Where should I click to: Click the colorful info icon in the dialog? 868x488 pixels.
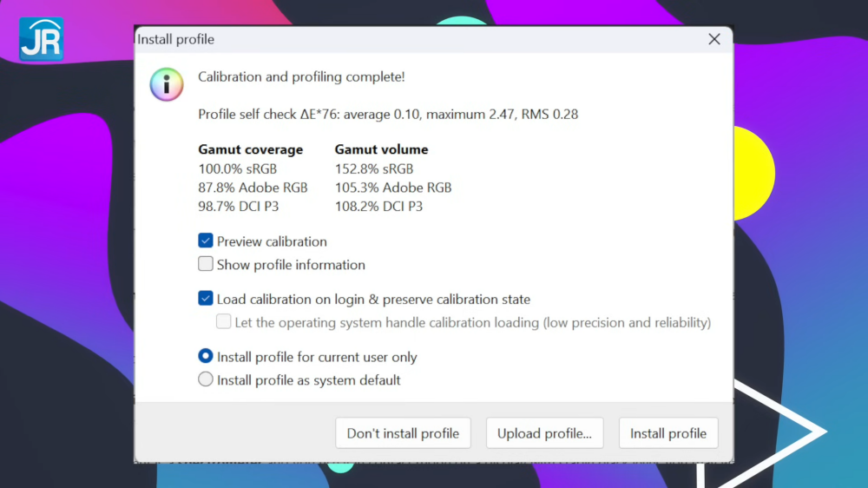(167, 85)
